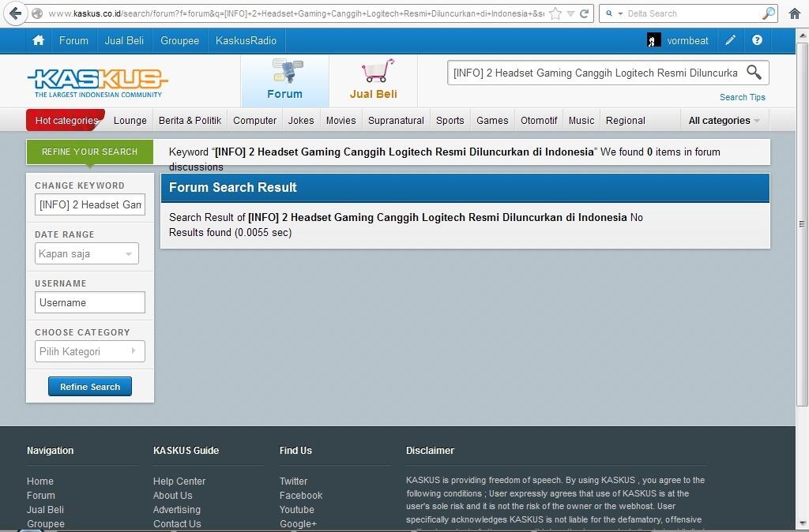Open Computer category
Viewport: 809px width, 532px height.
click(x=255, y=121)
